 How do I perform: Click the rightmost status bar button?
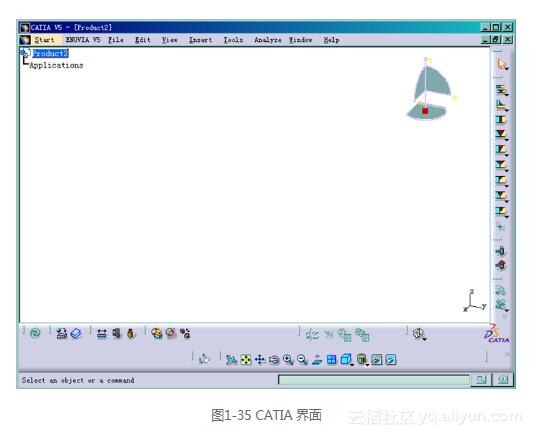coord(503,380)
